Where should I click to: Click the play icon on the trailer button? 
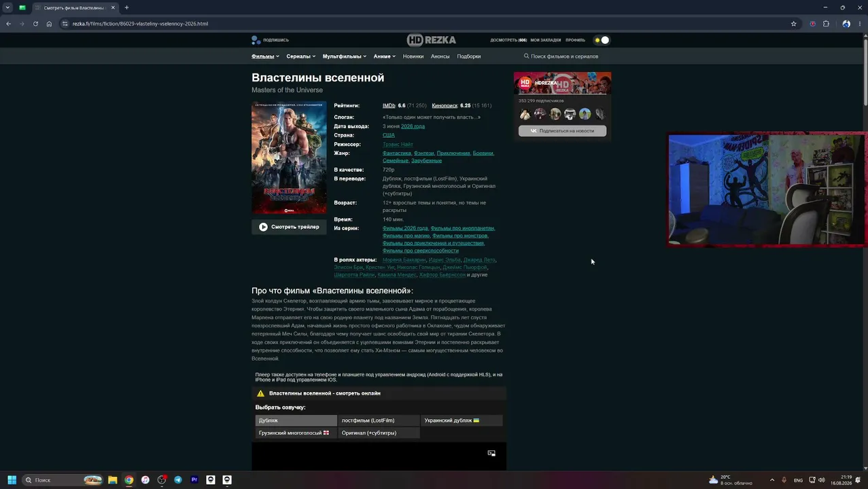pos(263,227)
